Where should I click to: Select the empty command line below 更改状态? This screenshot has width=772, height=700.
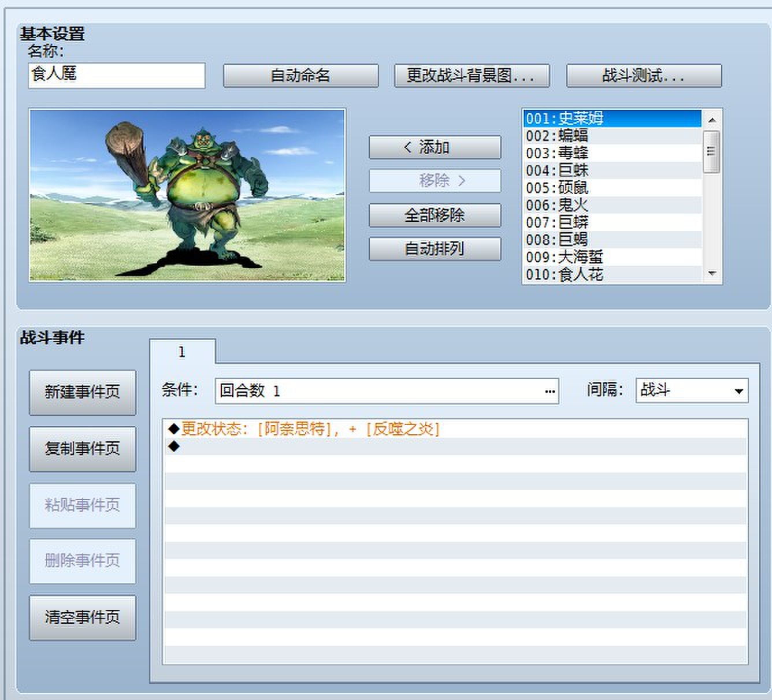(455, 446)
